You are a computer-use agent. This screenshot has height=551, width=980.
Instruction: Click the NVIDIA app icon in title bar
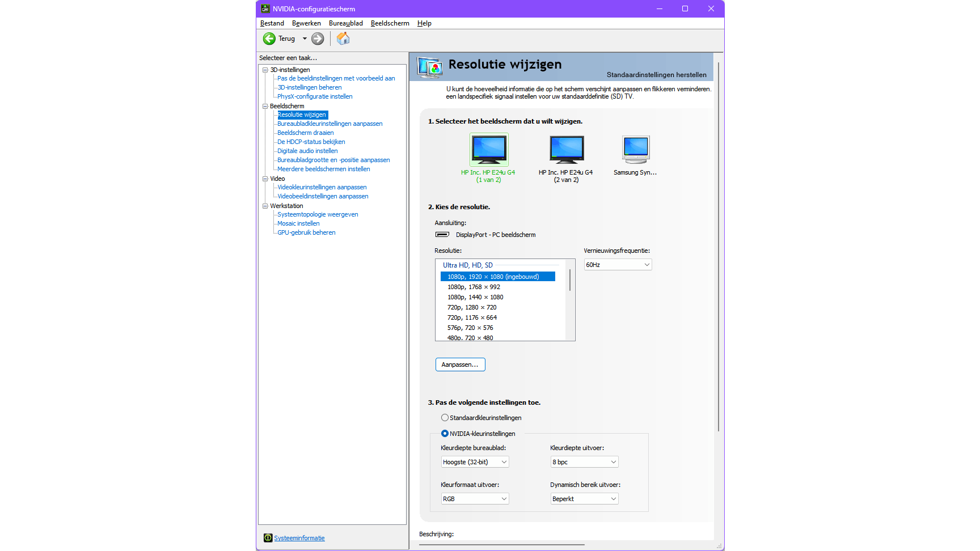265,9
